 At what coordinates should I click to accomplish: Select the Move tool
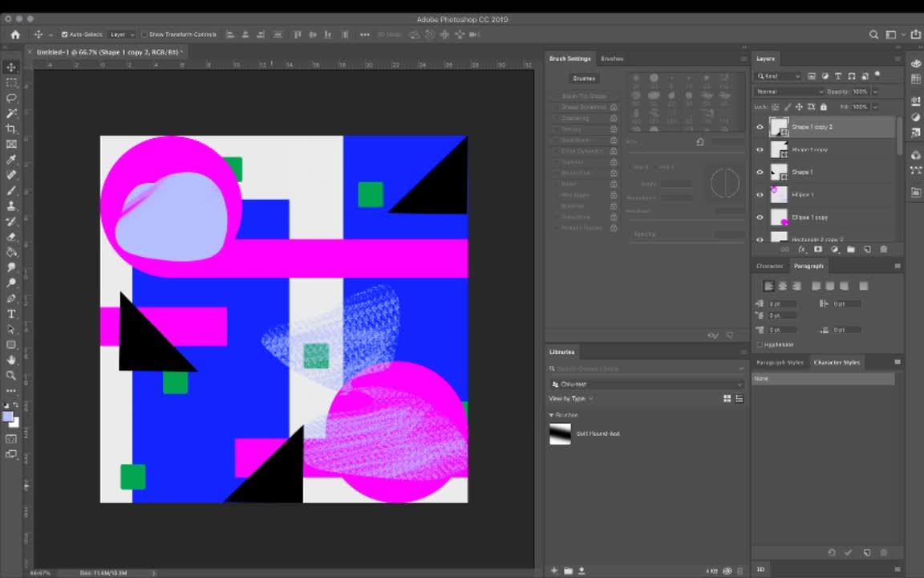tap(11, 67)
